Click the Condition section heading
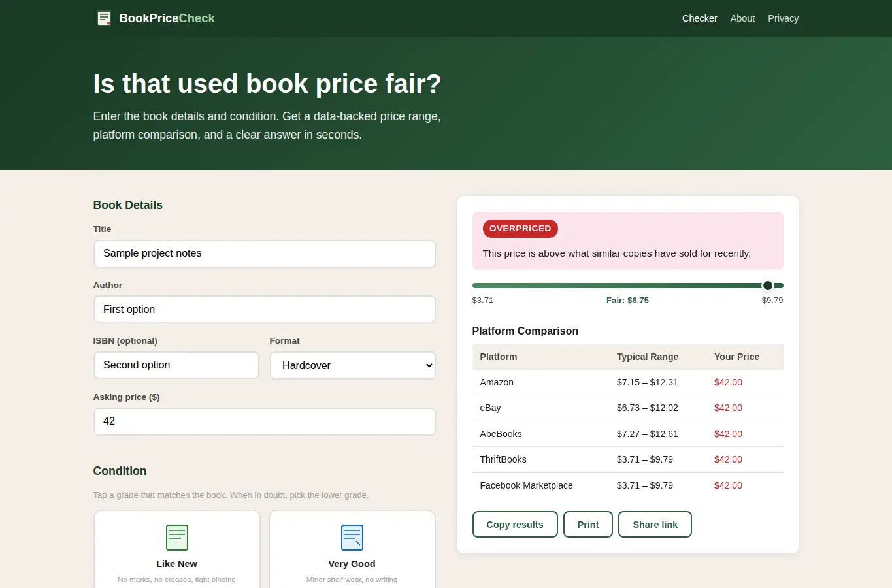 tap(120, 471)
